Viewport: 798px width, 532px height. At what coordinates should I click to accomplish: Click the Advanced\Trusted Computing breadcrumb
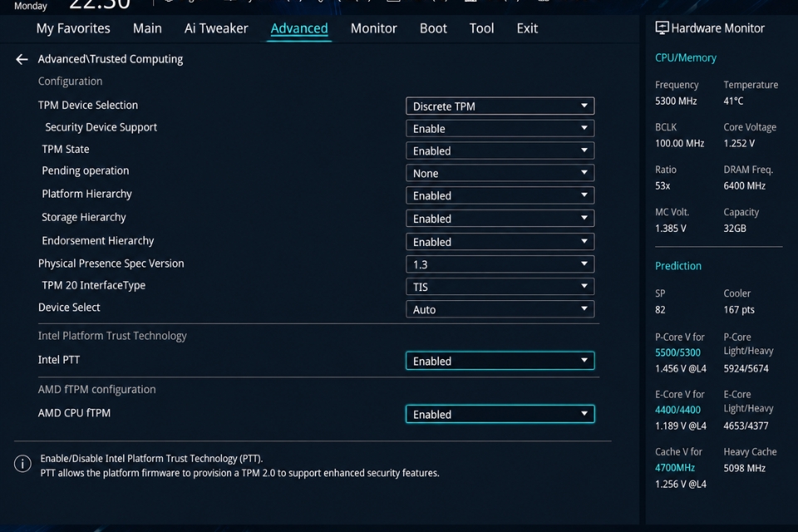click(x=111, y=59)
